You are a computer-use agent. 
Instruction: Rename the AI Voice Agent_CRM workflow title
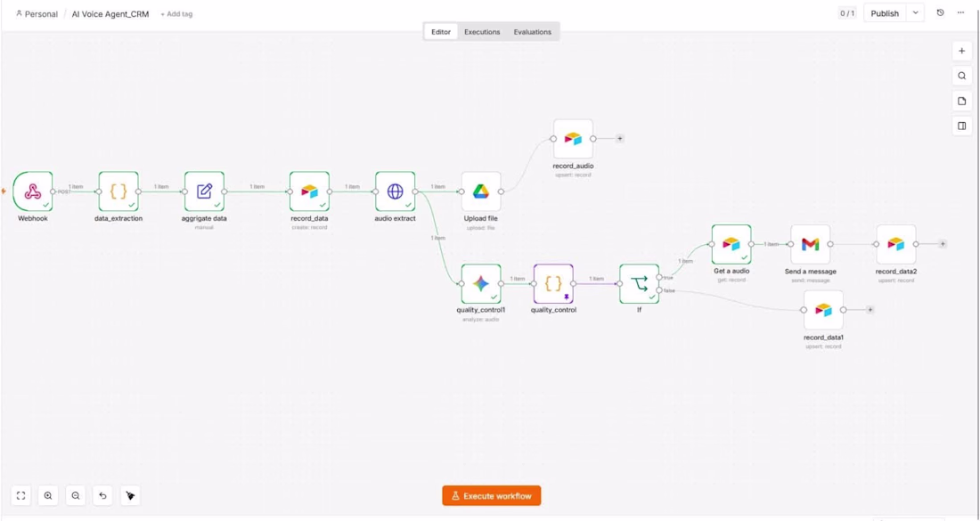click(x=110, y=13)
